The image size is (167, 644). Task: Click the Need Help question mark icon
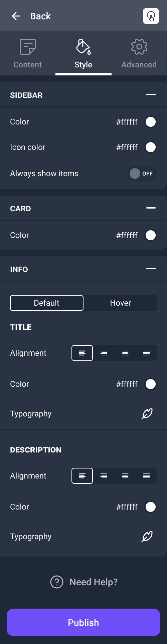pyautogui.click(x=57, y=582)
